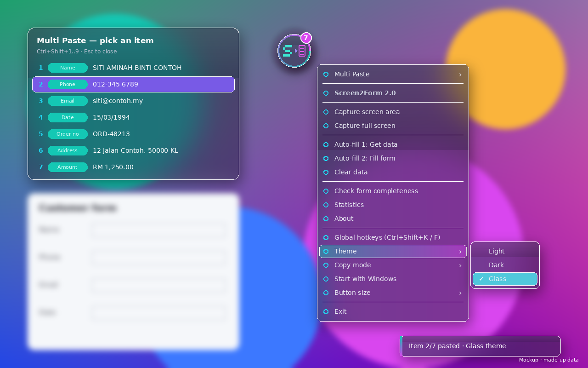This screenshot has height=368, width=588.
Task: Run Auto-fill 1: Get data
Action: pos(393,144)
